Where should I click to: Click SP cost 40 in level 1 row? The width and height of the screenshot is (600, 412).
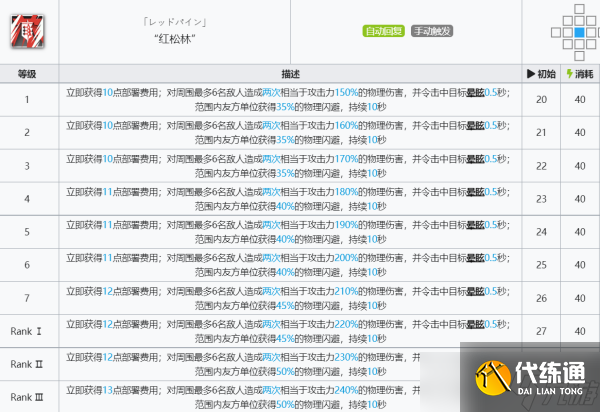pos(580,99)
